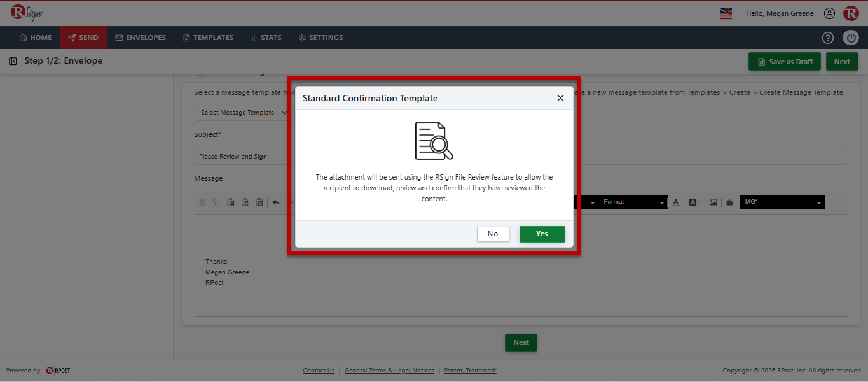Click the undo arrow in editor toolbar

(276, 202)
